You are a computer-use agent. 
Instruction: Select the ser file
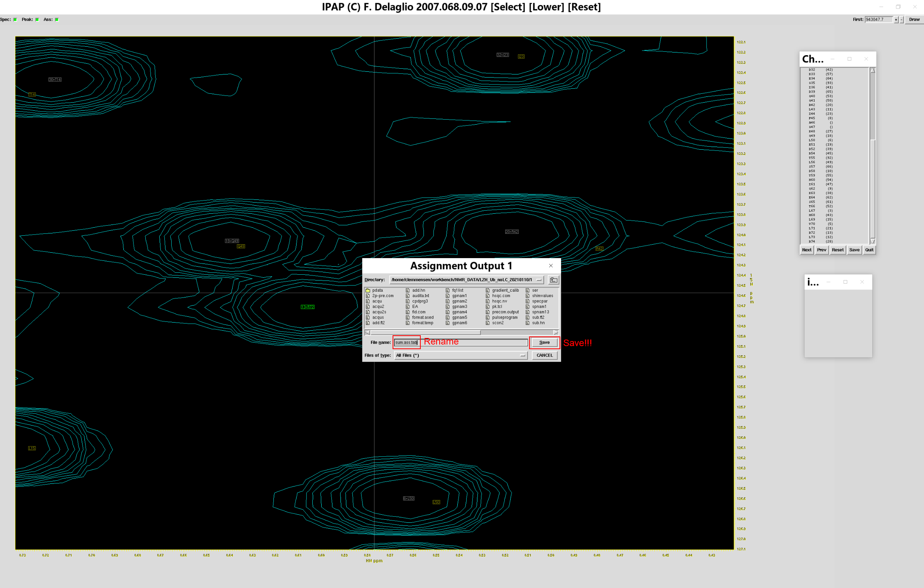[535, 290]
